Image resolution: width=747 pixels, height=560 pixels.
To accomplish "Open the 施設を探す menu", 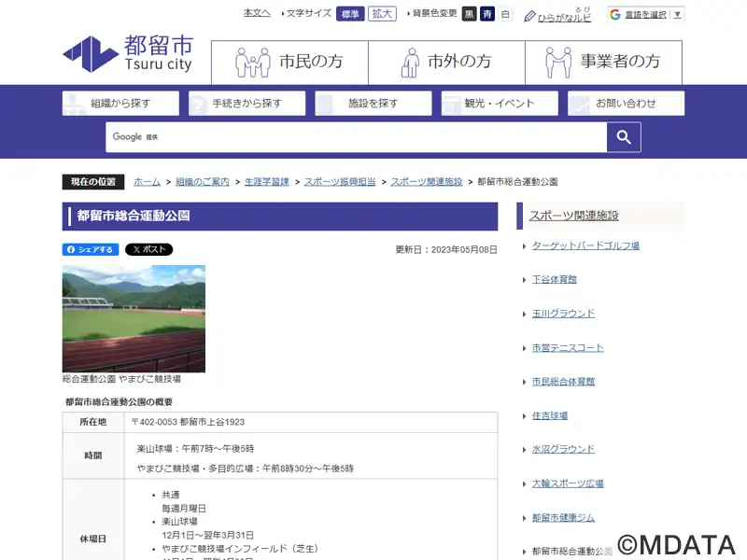I will click(x=373, y=103).
